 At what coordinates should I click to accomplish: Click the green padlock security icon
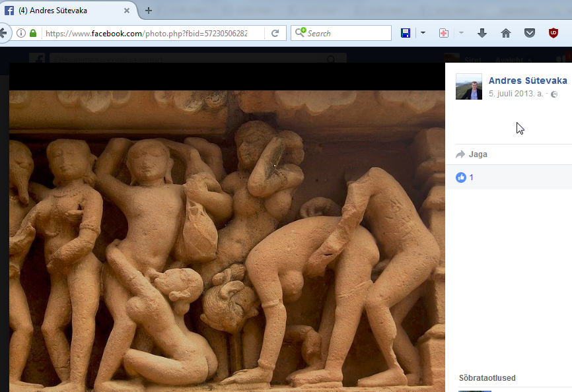point(33,33)
